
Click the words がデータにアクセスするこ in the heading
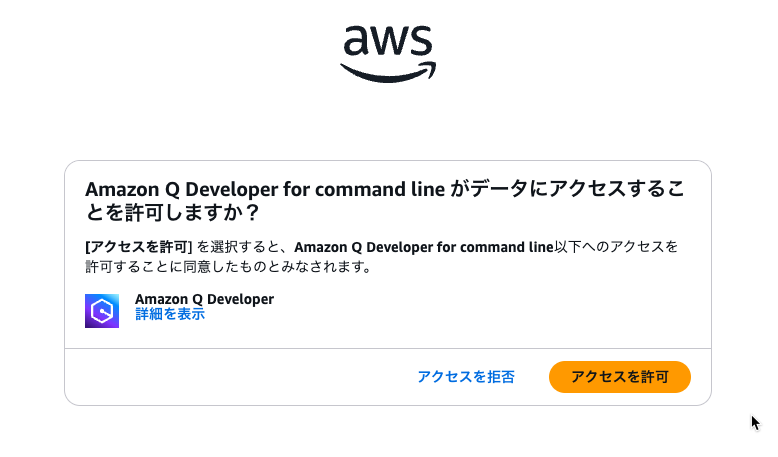567,190
